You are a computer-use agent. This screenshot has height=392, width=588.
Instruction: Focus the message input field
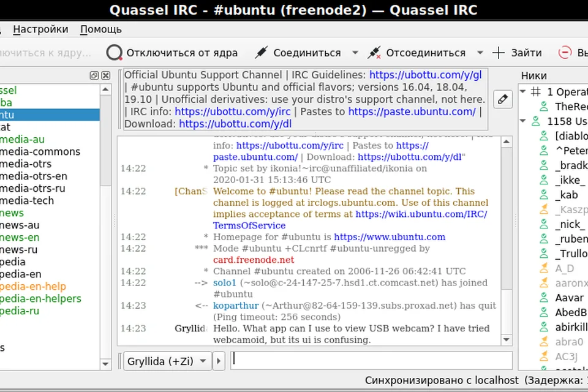[371, 361]
